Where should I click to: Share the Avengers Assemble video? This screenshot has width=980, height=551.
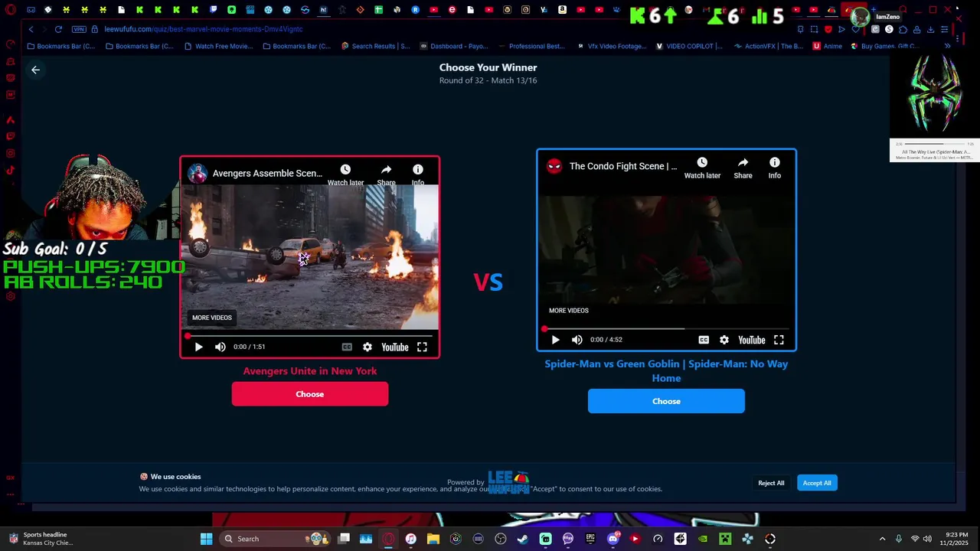pyautogui.click(x=387, y=174)
